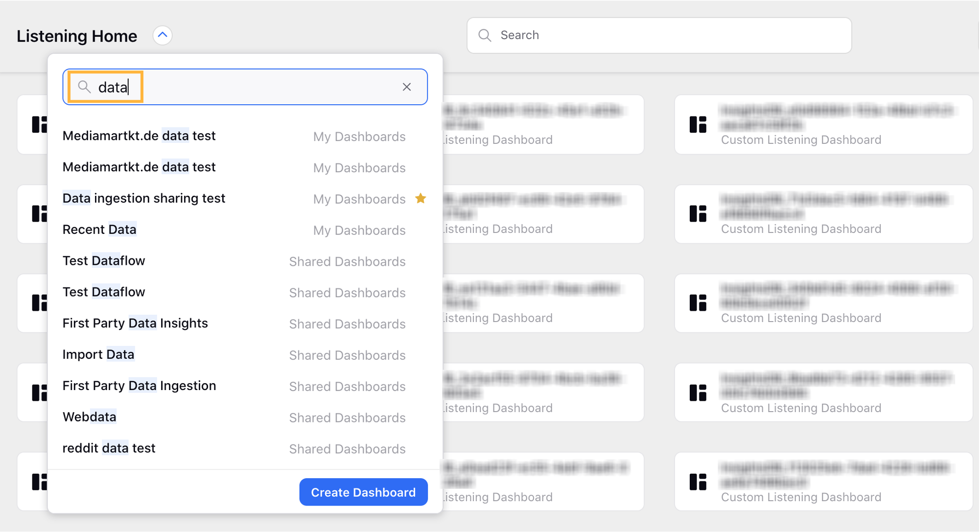Select First Party Data Ingestion dashboard
The image size is (980, 532).
pyautogui.click(x=139, y=385)
